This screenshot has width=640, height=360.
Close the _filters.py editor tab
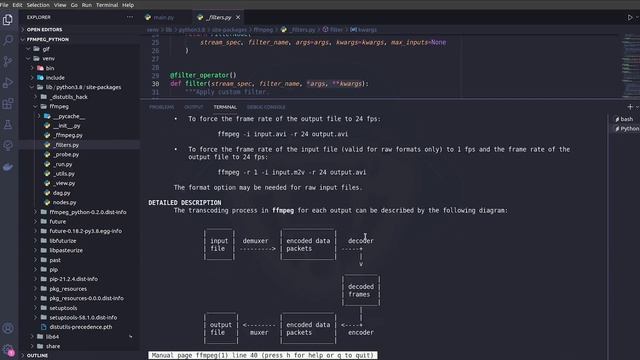(x=238, y=17)
